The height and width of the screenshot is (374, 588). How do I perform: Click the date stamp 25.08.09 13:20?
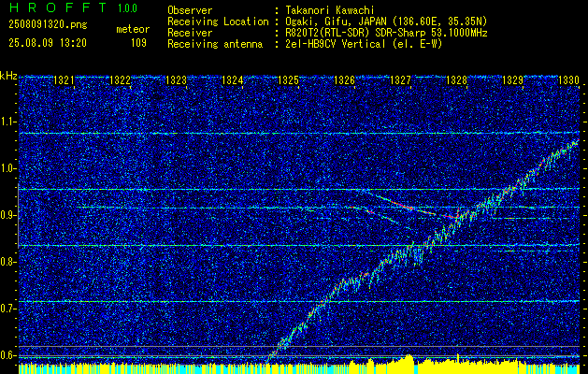tap(48, 43)
